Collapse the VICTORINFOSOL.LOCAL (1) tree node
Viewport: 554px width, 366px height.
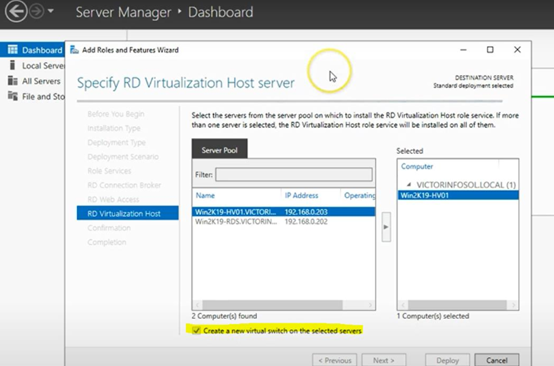[x=409, y=184]
